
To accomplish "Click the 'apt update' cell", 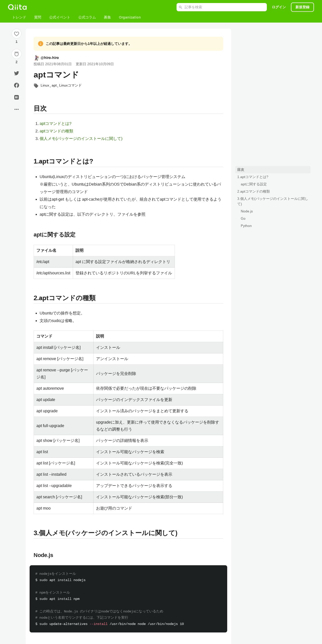I will tap(63, 400).
